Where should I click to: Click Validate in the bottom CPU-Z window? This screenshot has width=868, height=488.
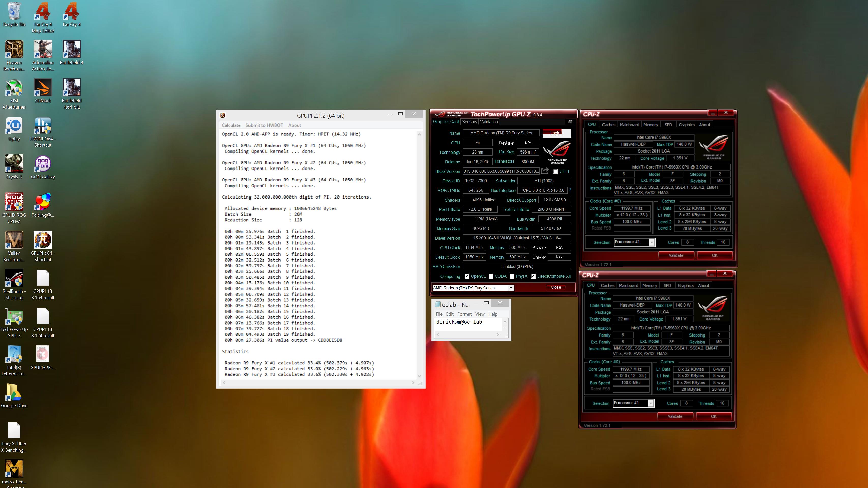click(x=675, y=417)
